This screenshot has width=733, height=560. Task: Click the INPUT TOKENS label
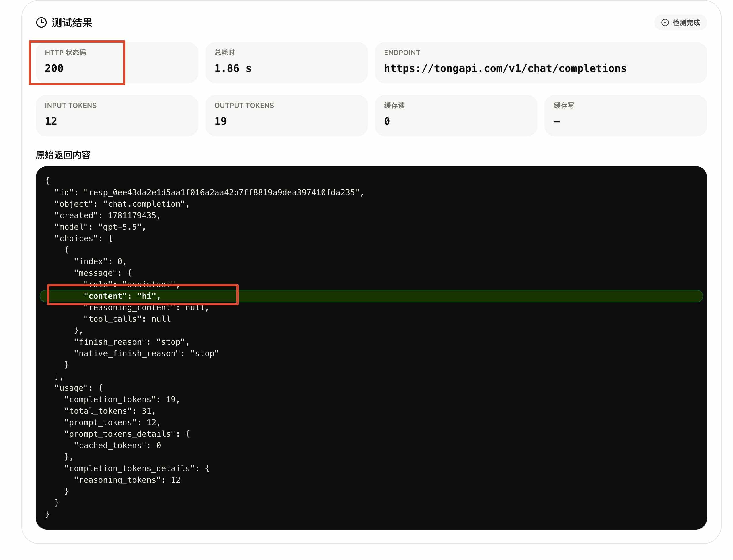[71, 106]
